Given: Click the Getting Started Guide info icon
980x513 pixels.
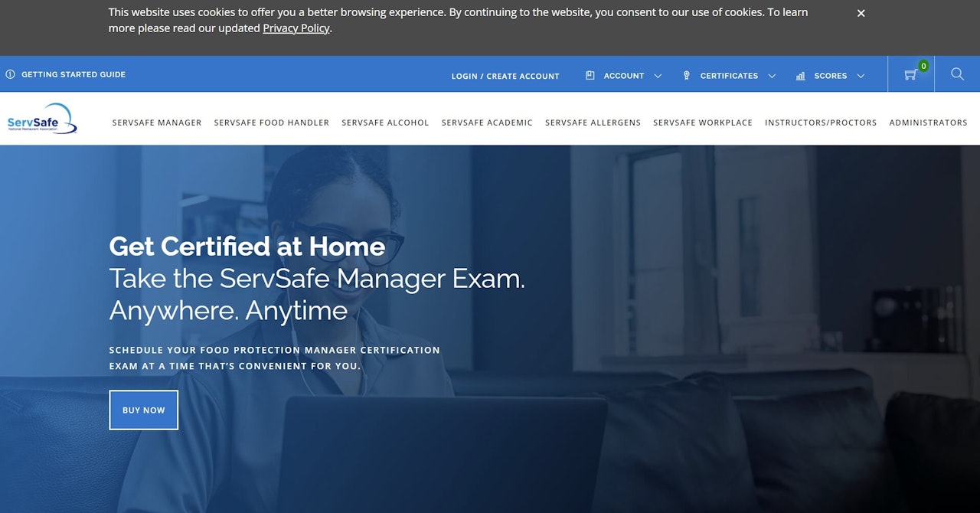Looking at the screenshot, I should pos(10,74).
